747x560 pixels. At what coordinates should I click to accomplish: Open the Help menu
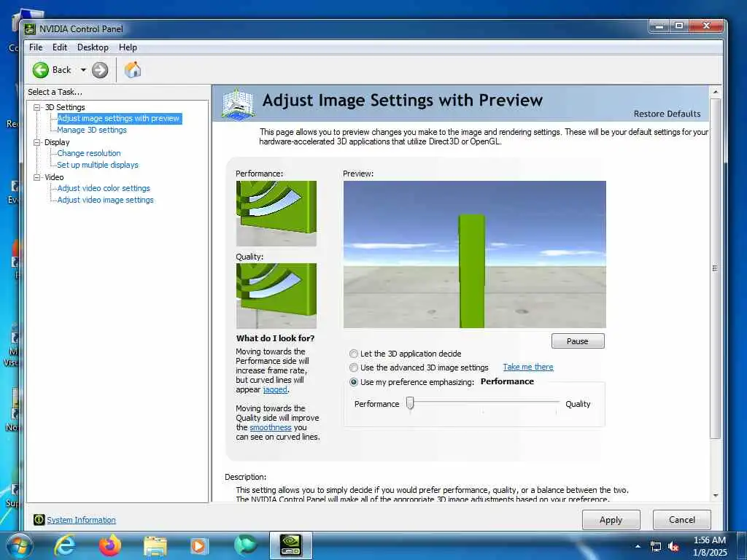[x=128, y=47]
